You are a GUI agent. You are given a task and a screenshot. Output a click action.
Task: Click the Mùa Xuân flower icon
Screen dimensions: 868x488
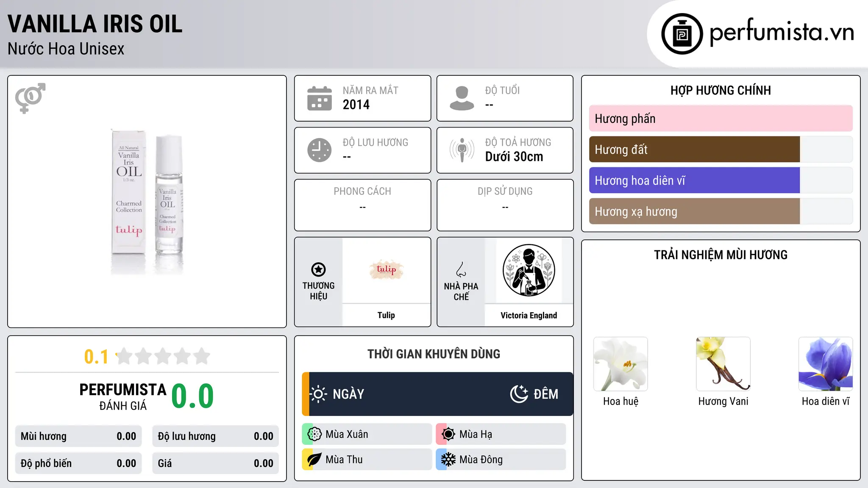coord(314,434)
